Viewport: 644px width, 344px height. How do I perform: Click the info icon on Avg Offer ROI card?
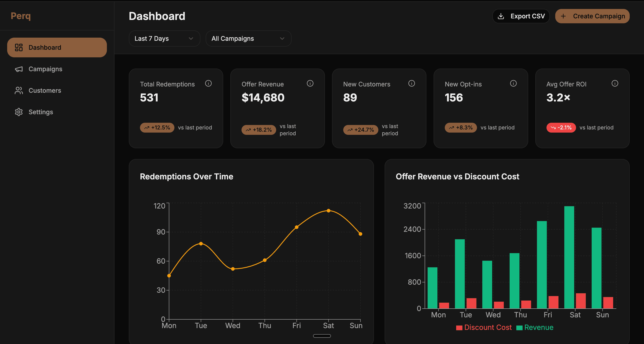pyautogui.click(x=615, y=83)
